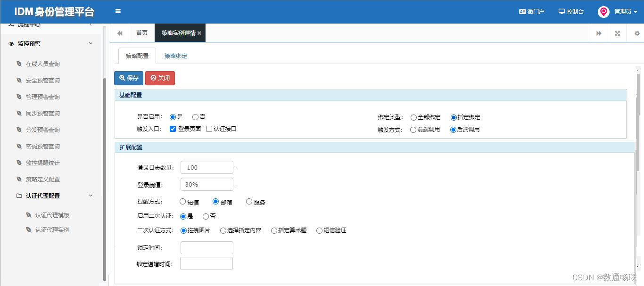The width and height of the screenshot is (644, 286).
Task: Select 指定算术题 verification method
Action: 274,230
